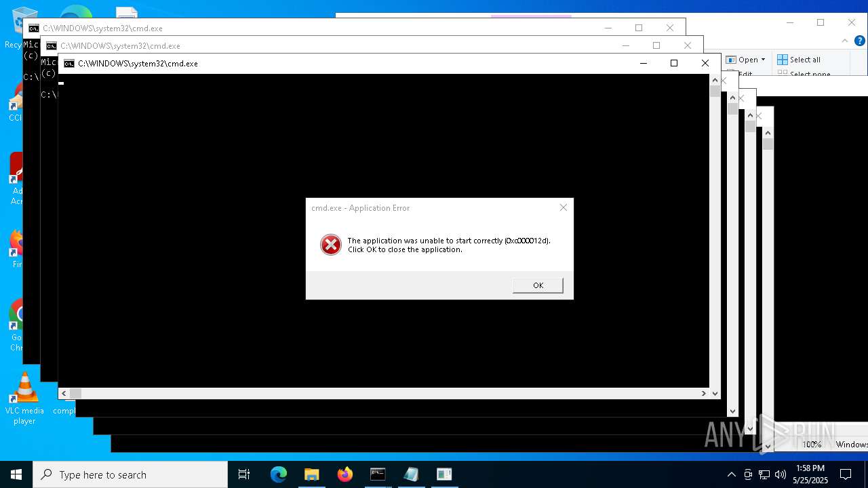Click the front cmd vertical scrollbar up arrow
868x488 pixels.
click(x=715, y=80)
